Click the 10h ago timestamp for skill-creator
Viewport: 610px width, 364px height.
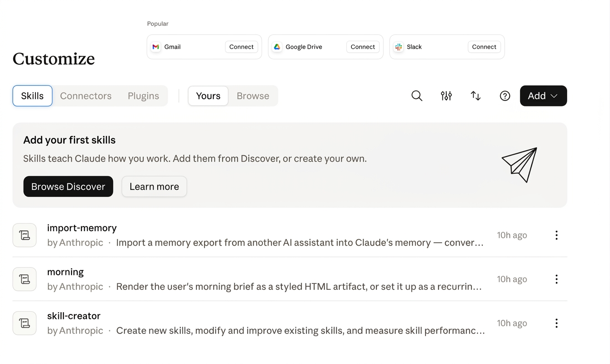pos(512,323)
